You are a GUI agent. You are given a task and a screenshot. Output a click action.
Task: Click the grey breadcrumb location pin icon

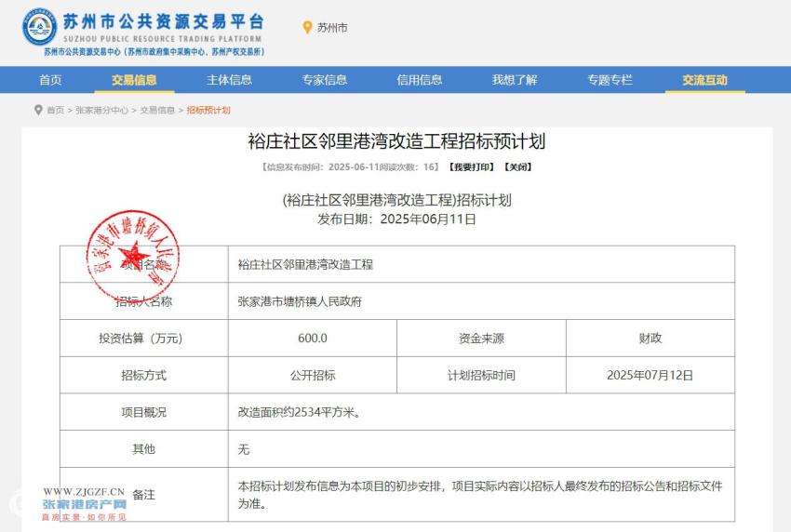click(38, 110)
